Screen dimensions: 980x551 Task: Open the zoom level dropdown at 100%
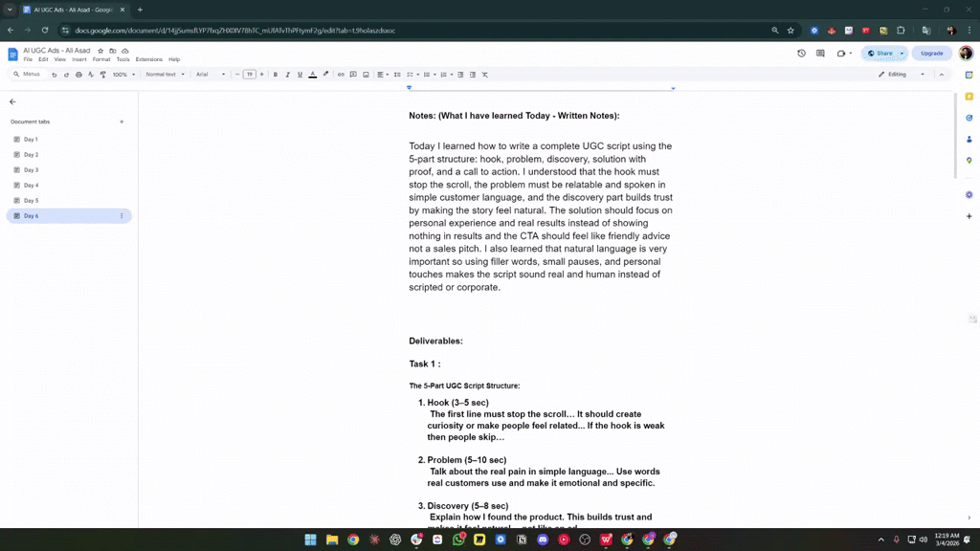point(123,75)
